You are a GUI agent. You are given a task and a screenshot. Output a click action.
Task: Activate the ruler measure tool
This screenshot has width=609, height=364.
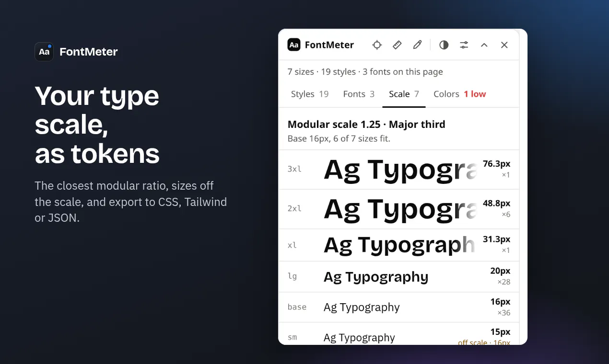397,45
